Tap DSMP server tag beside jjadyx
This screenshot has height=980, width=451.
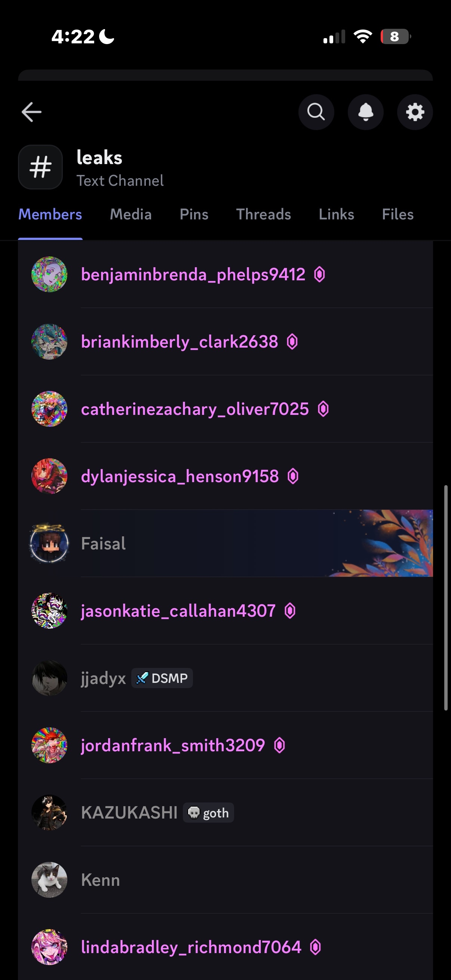[x=162, y=678]
